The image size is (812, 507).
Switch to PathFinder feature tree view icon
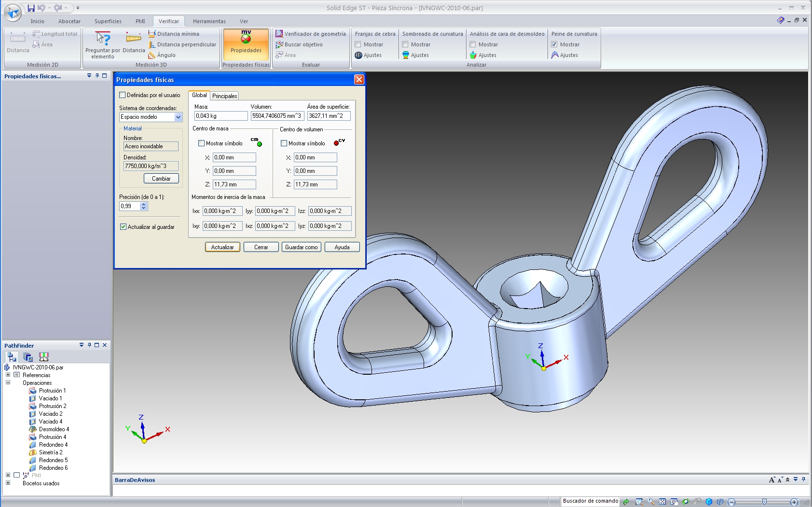pyautogui.click(x=12, y=357)
